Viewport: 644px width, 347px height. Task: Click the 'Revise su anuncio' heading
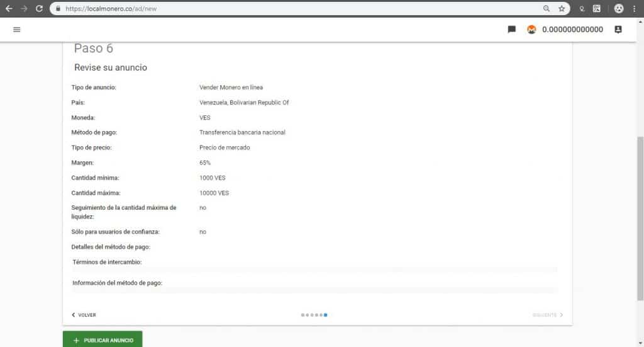pos(111,67)
